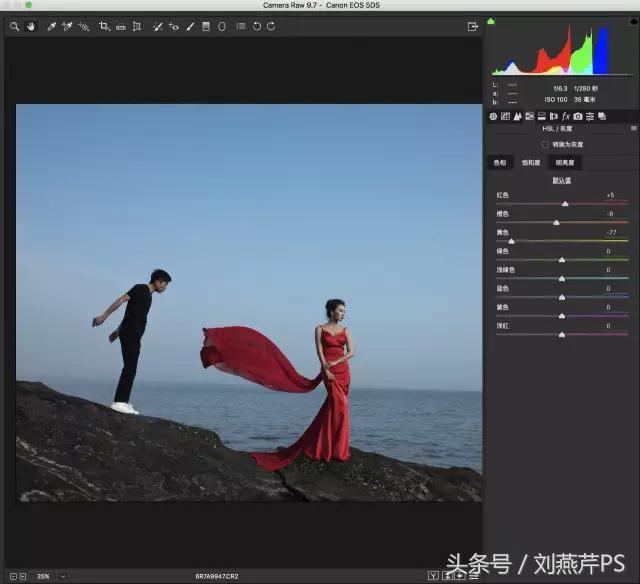The height and width of the screenshot is (584, 640).
Task: Open the Effects fx panel icon
Action: tap(566, 116)
